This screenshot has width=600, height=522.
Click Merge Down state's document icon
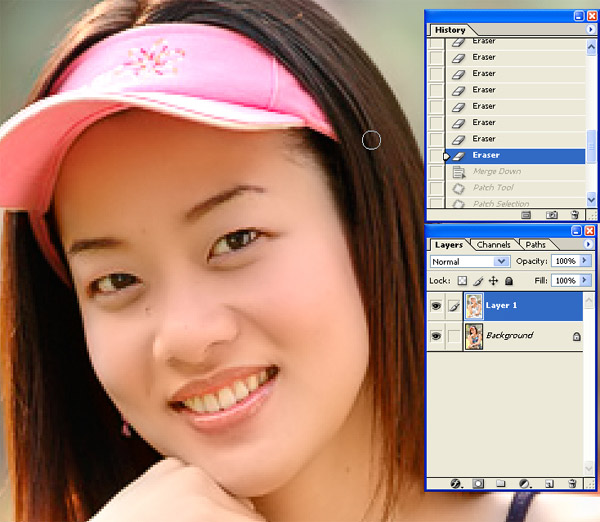[x=458, y=172]
